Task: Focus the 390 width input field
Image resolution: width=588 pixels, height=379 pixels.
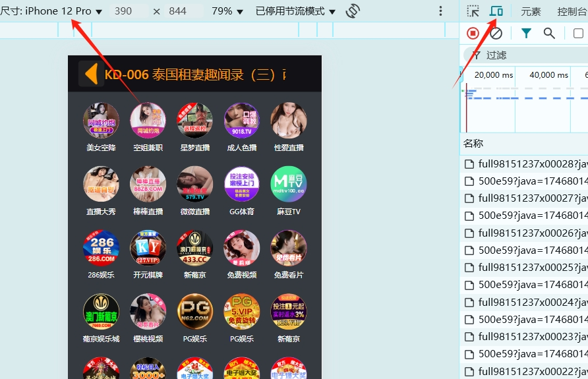Action: 129,11
